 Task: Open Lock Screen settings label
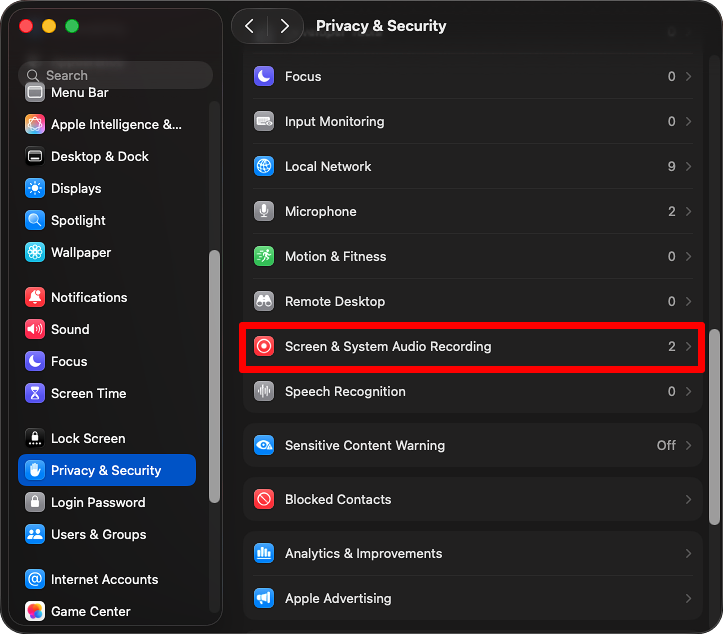click(88, 438)
